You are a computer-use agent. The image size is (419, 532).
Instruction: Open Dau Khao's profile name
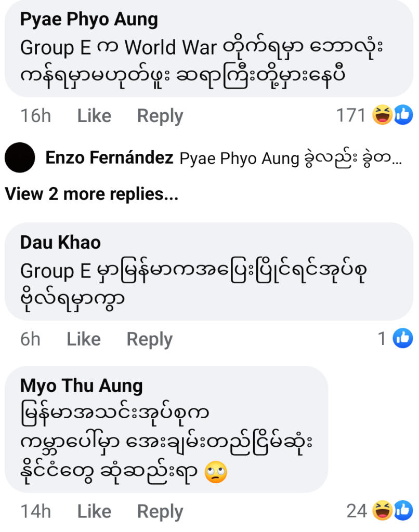click(60, 242)
